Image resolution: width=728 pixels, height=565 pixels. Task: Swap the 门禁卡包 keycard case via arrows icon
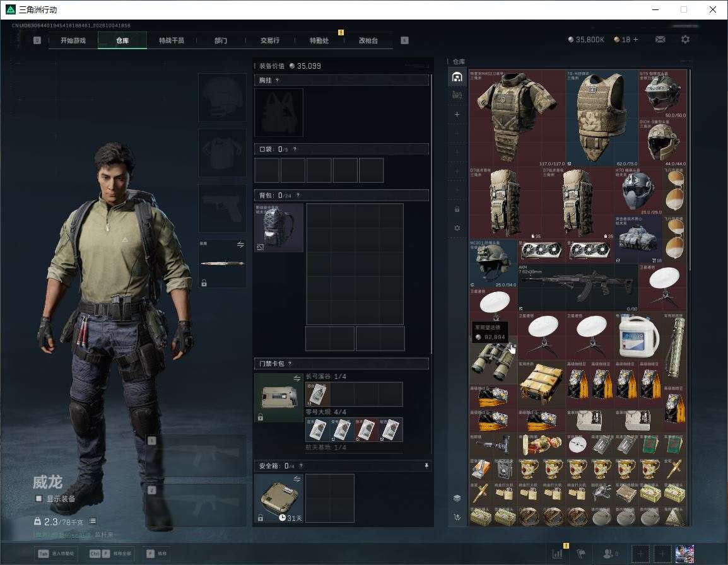(x=296, y=378)
